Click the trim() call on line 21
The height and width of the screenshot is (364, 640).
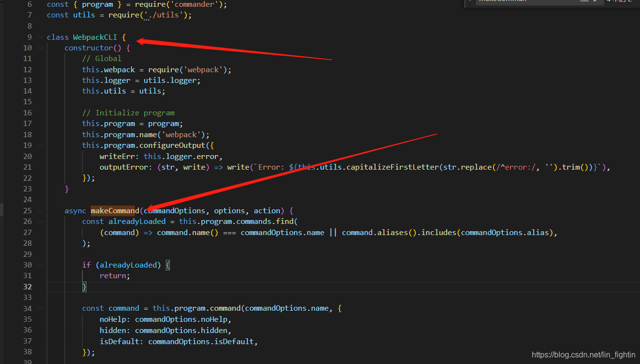(575, 167)
